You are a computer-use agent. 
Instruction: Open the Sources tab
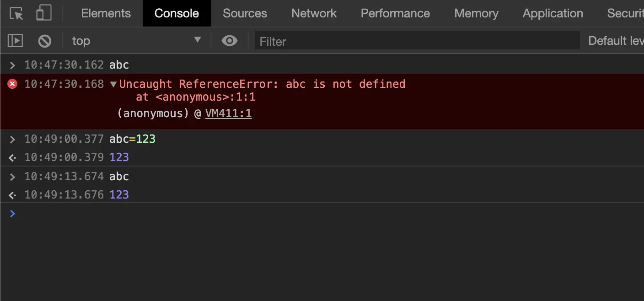245,14
